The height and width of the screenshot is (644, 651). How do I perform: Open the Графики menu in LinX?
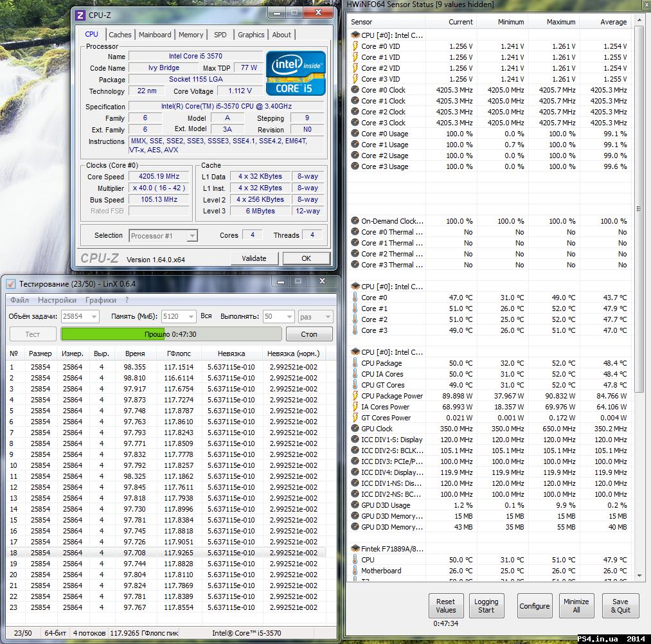[101, 300]
